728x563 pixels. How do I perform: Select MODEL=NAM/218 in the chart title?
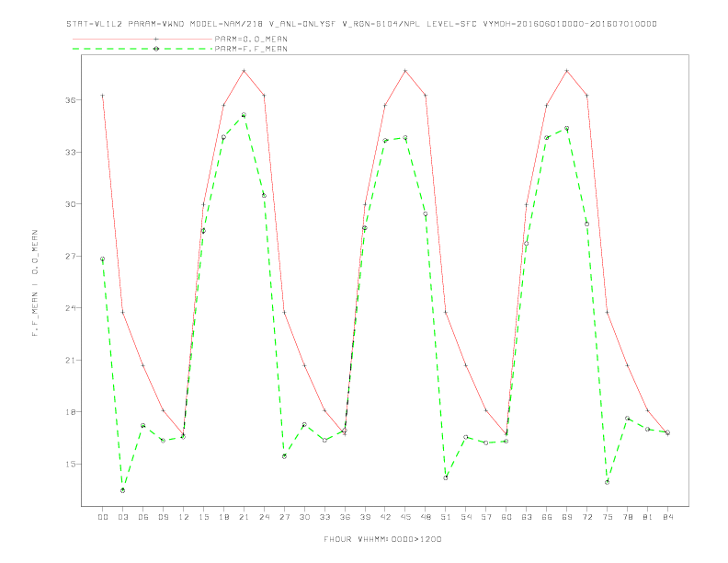click(226, 24)
